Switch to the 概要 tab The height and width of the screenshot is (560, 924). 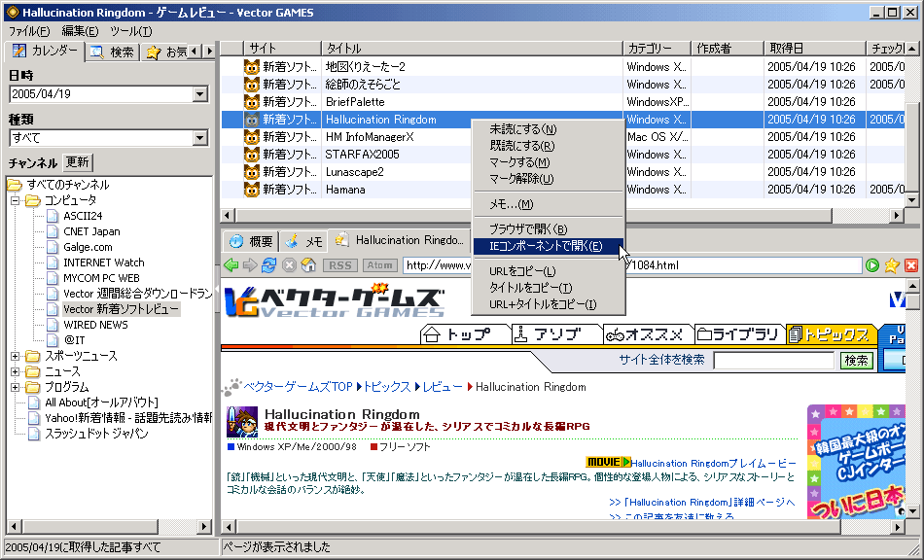(x=252, y=241)
